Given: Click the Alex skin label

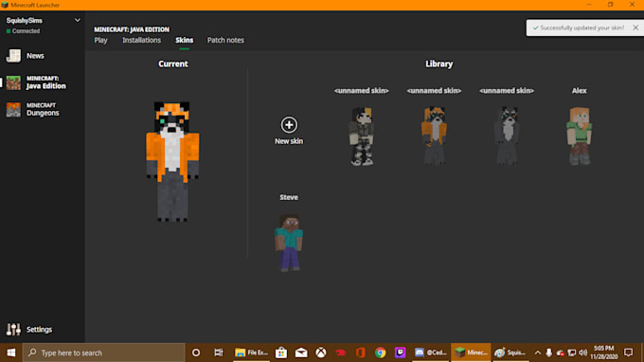Looking at the screenshot, I should tap(579, 90).
